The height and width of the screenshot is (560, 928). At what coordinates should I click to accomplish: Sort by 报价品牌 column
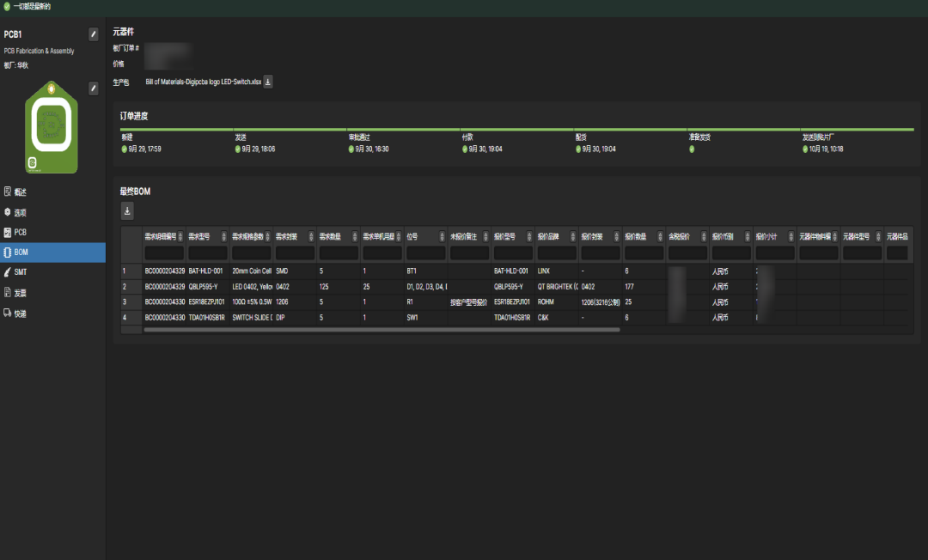(573, 236)
